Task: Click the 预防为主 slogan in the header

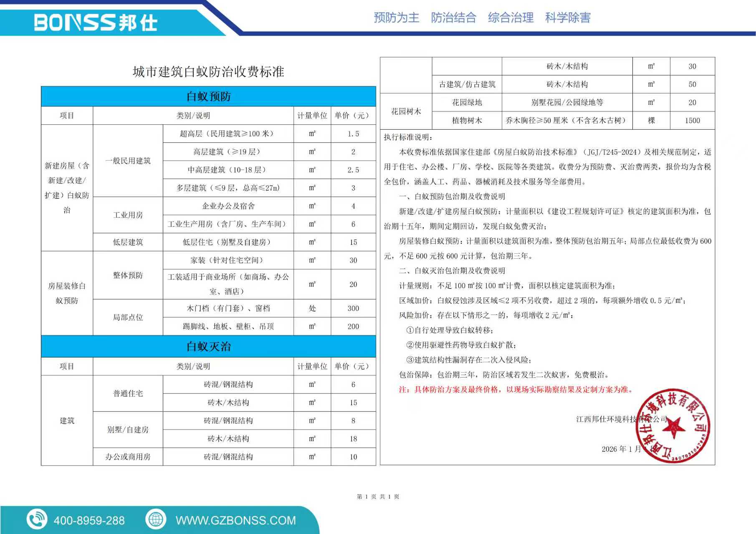Action: tap(396, 18)
